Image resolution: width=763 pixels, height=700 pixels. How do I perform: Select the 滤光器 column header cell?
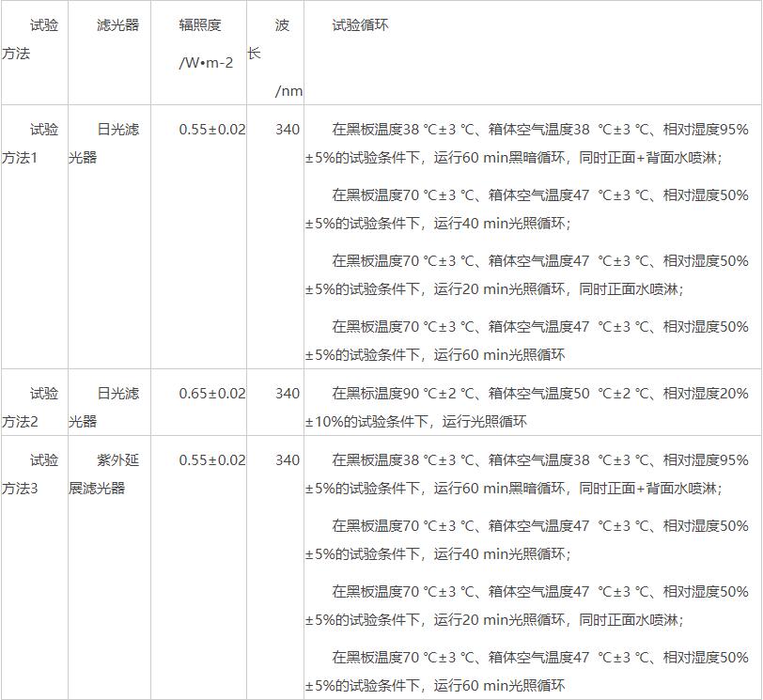[x=117, y=25]
